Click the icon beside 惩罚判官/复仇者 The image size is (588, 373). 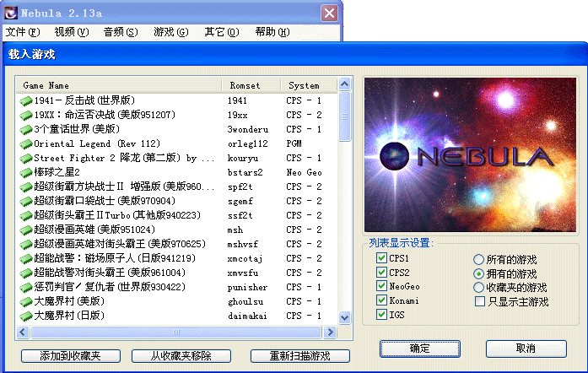click(26, 287)
